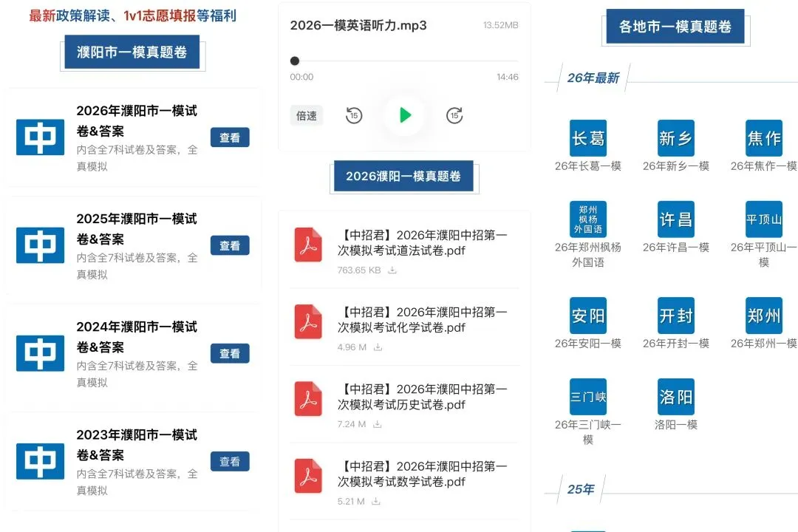Image resolution: width=798 pixels, height=532 pixels.
Task: Click the 中 logo beside 2024年濮阳市一模
Action: coord(40,353)
